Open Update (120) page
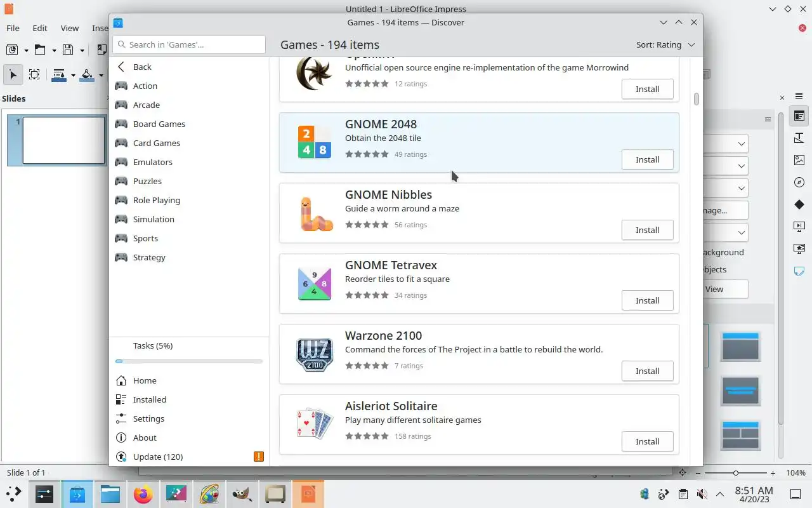Image resolution: width=812 pixels, height=508 pixels. click(x=189, y=457)
